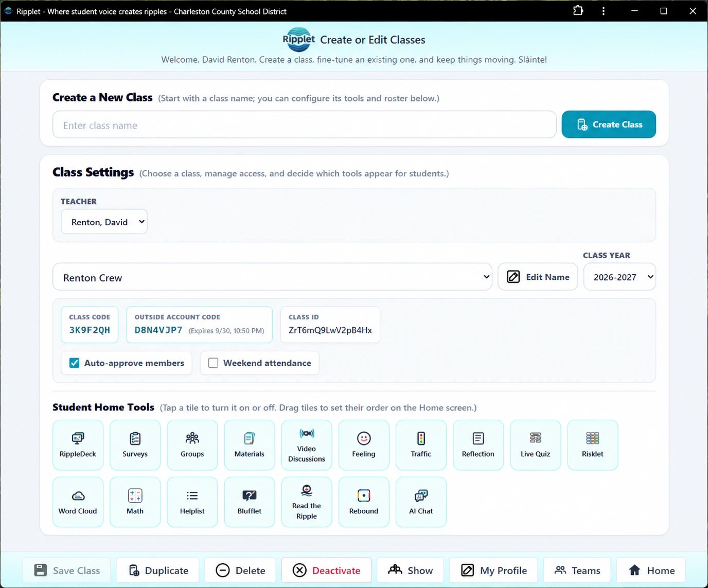
Task: Deactivate the selected class
Action: [326, 571]
